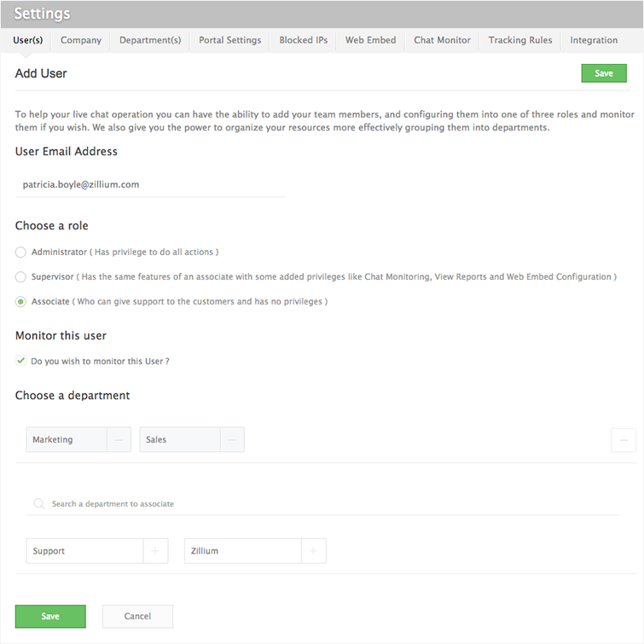Select the Supervisor role
644x644 pixels.
coord(21,277)
